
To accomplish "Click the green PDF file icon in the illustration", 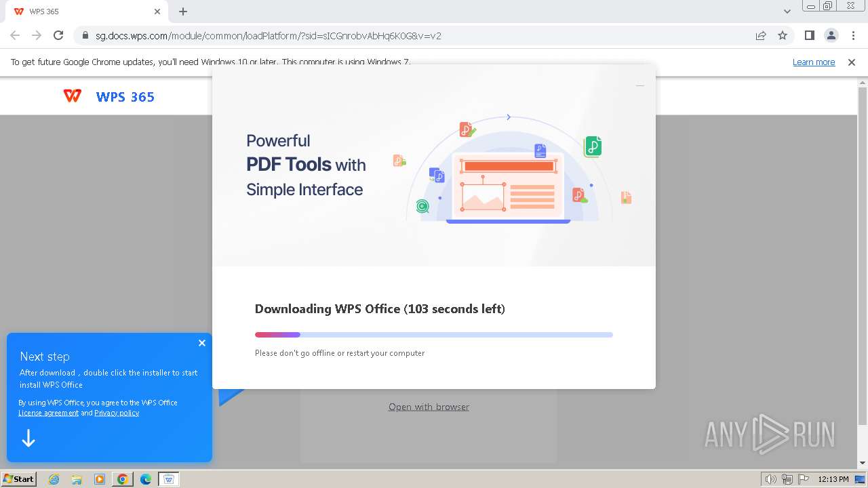I will coord(593,146).
